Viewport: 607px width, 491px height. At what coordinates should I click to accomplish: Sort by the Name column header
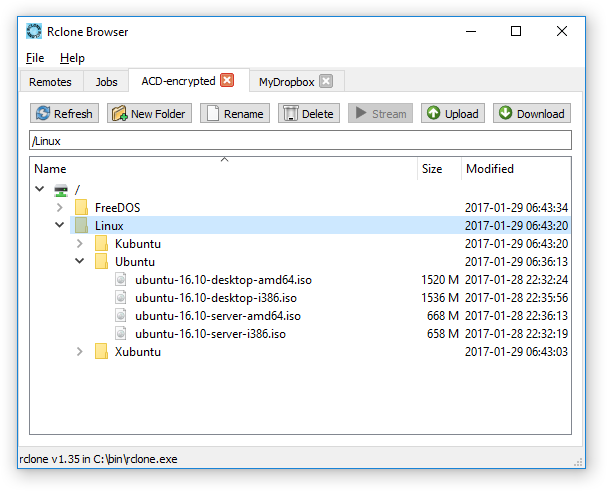pyautogui.click(x=223, y=169)
